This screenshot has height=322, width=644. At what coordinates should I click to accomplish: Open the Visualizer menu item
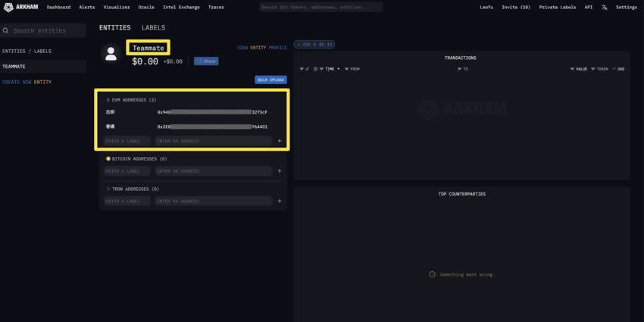coord(117,8)
